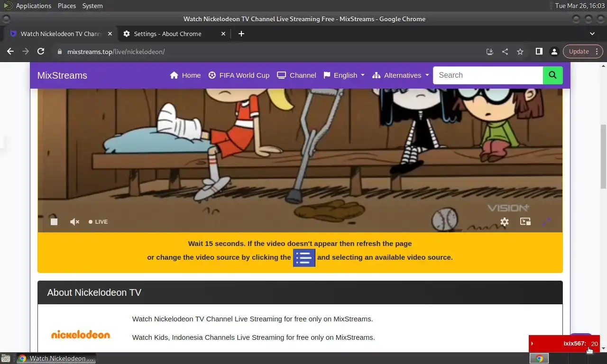
Task: Click the blue video source list icon
Action: tap(304, 257)
